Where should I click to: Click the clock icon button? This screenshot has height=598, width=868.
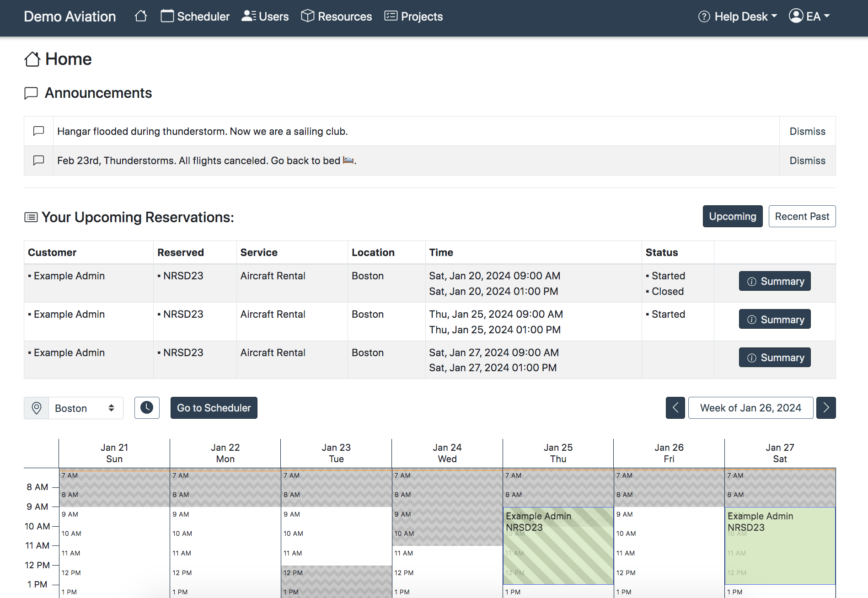[x=147, y=407]
